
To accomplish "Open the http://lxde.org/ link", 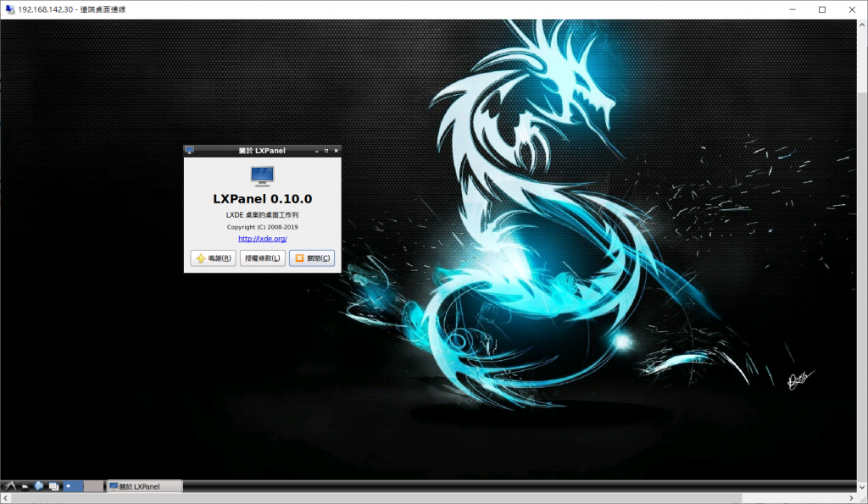I will coord(263,239).
